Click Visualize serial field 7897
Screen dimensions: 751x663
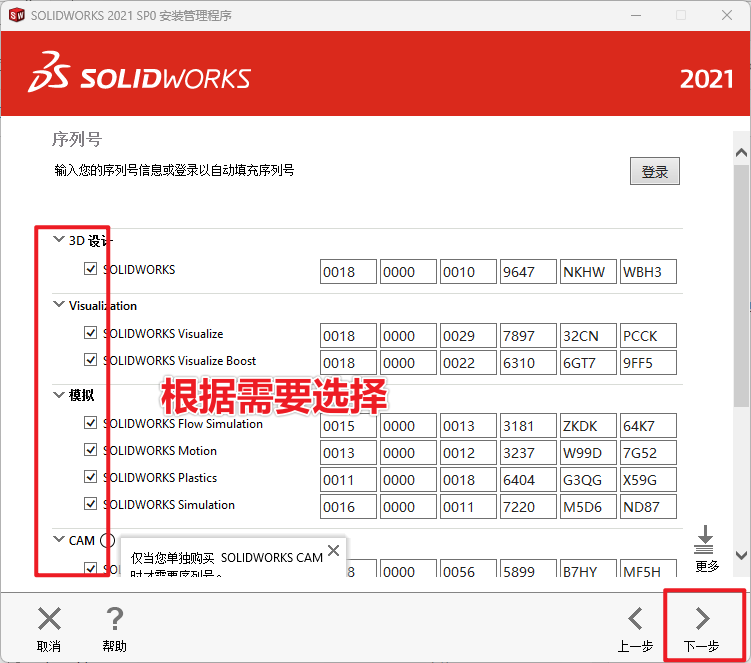point(528,335)
